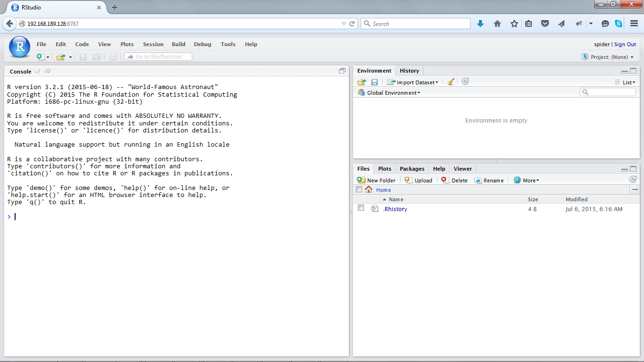The height and width of the screenshot is (362, 644).
Task: Switch to the Plots tab
Action: click(x=385, y=169)
